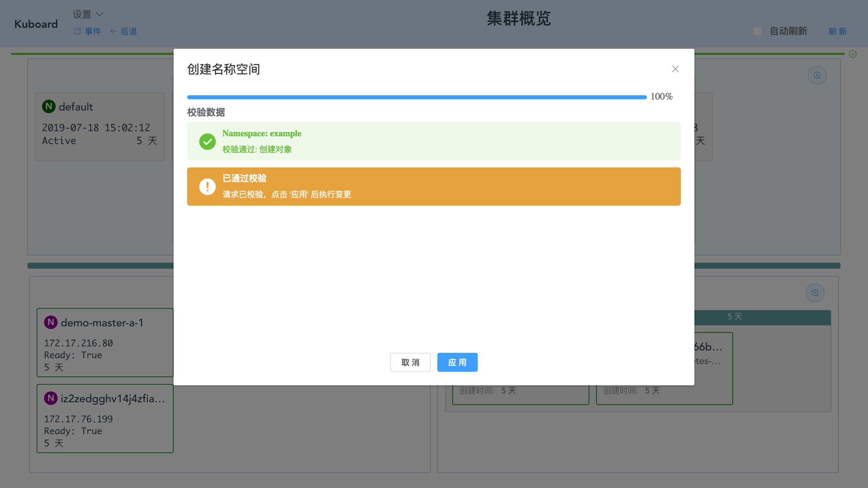
Task: Select the default namespace card
Action: (x=99, y=126)
